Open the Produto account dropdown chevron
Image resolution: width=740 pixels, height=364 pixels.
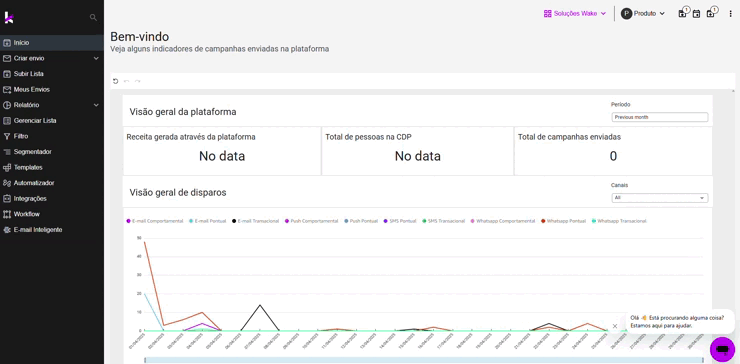pyautogui.click(x=662, y=14)
